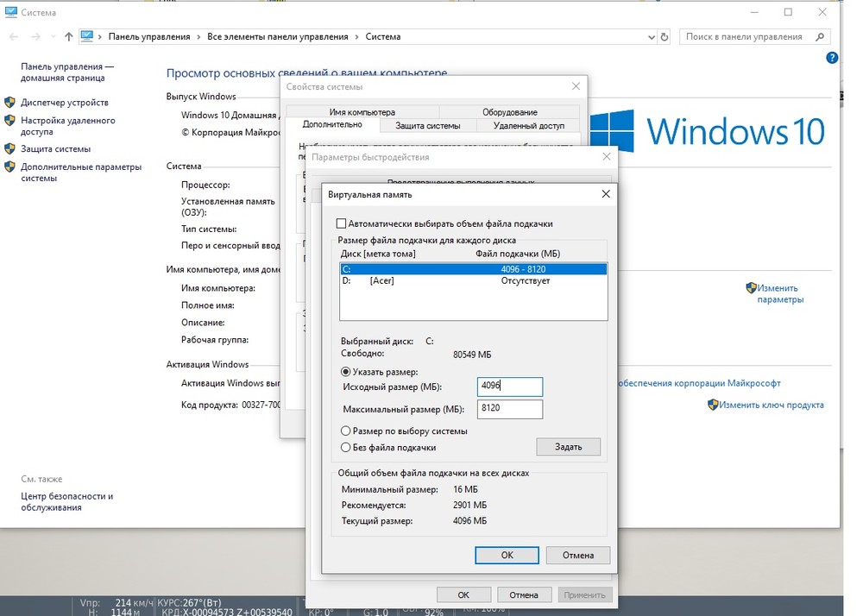This screenshot has height=616, width=863.
Task: Close the Параметры быстродействия dialog with X
Action: (607, 157)
